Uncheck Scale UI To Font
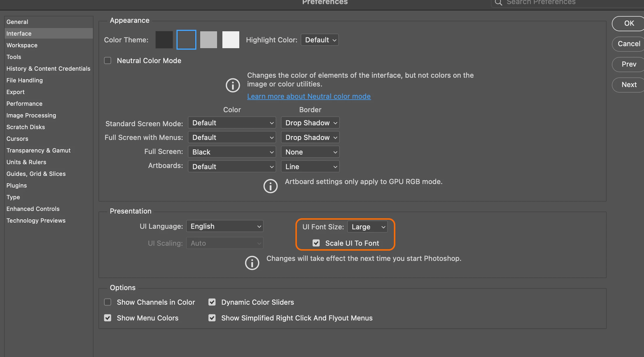This screenshot has height=357, width=644. coord(316,243)
